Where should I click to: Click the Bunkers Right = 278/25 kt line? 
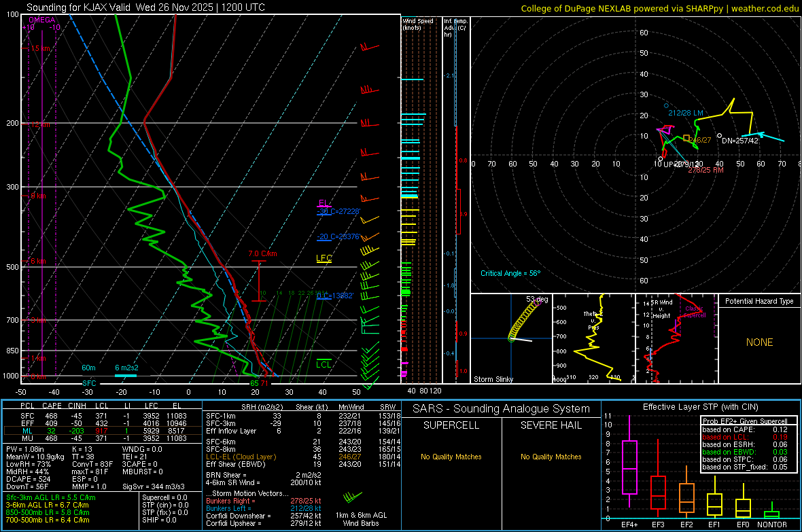pyautogui.click(x=264, y=501)
